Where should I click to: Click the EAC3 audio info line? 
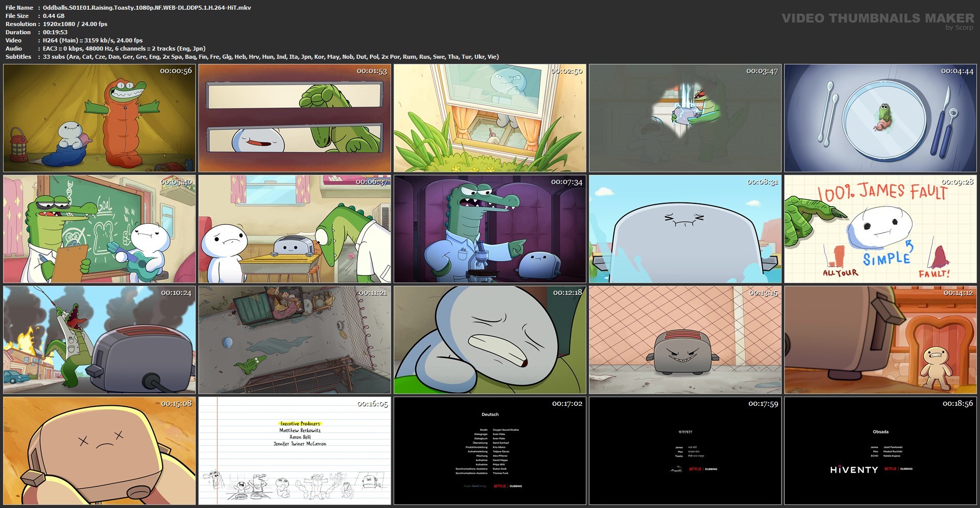124,49
